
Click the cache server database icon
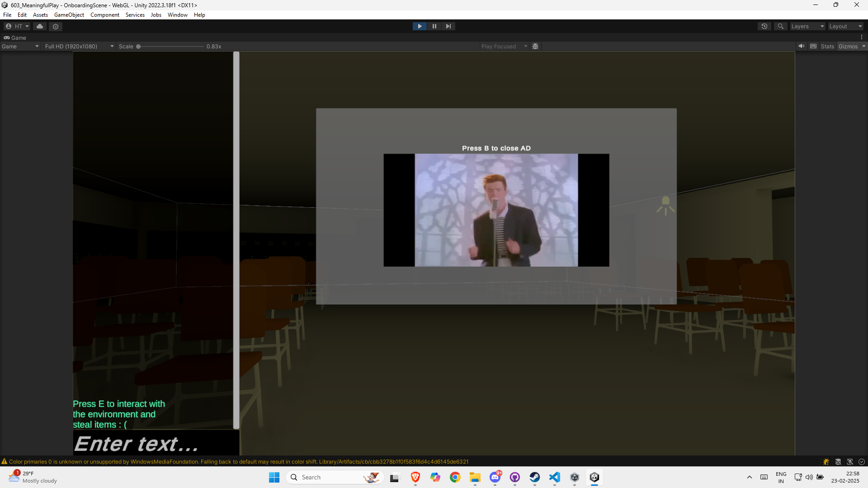click(838, 462)
